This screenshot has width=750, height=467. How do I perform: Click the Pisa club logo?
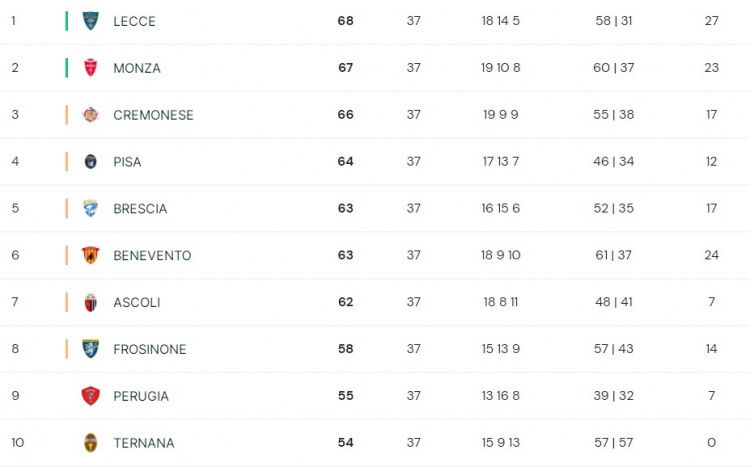(90, 162)
